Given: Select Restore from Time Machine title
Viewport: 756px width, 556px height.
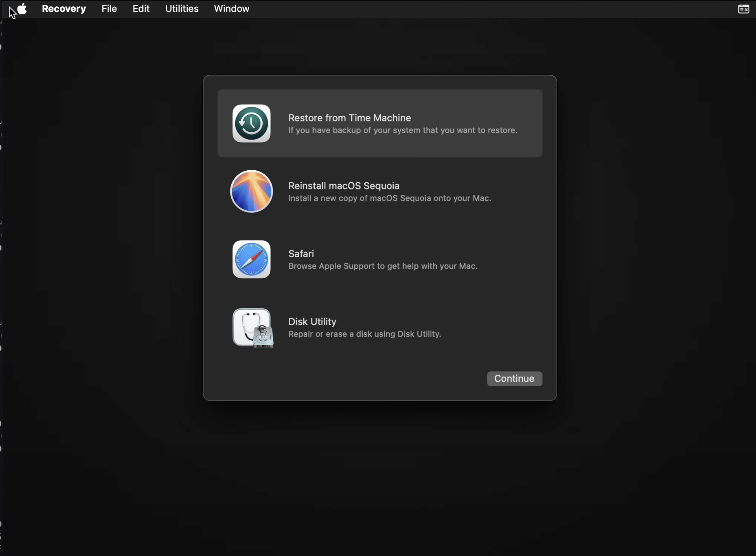Looking at the screenshot, I should coord(349,118).
